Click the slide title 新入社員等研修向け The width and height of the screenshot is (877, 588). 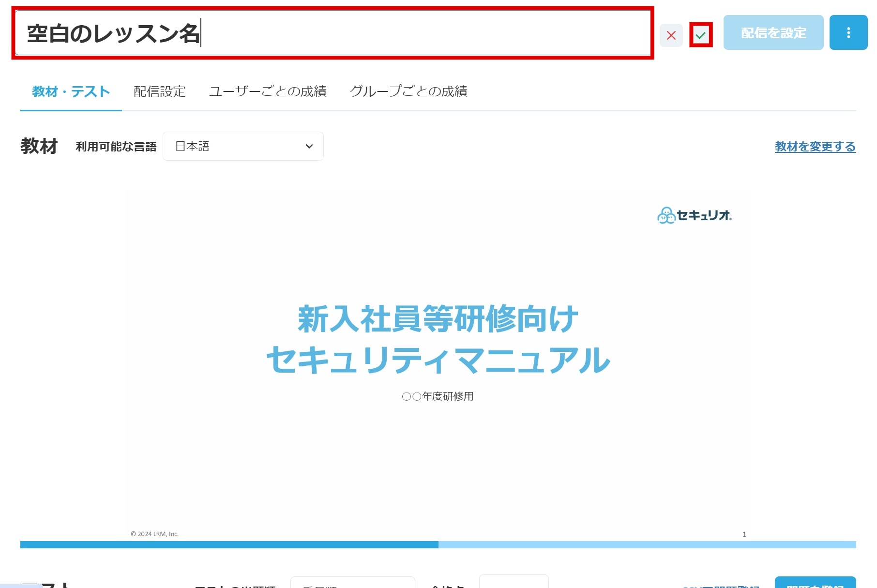tap(438, 319)
